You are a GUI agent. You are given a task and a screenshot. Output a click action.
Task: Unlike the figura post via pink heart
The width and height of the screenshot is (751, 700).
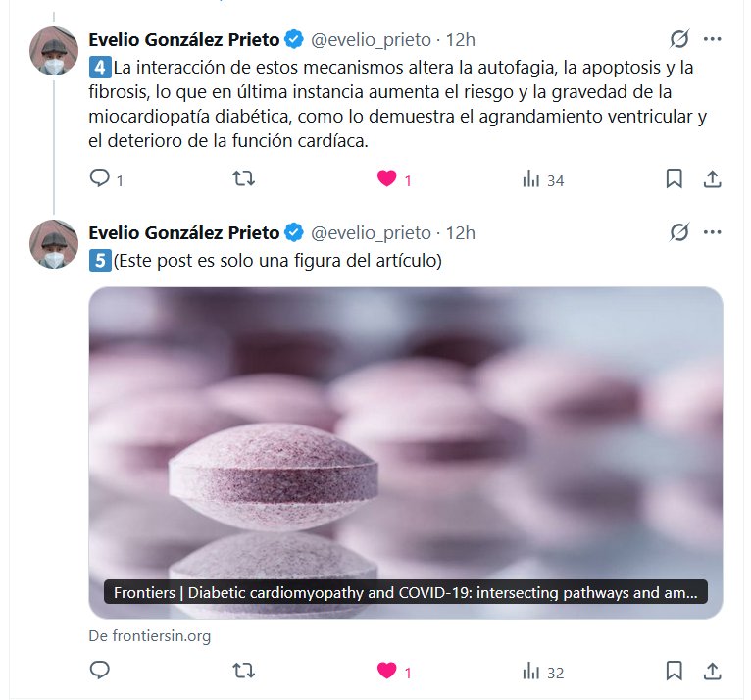(x=387, y=671)
